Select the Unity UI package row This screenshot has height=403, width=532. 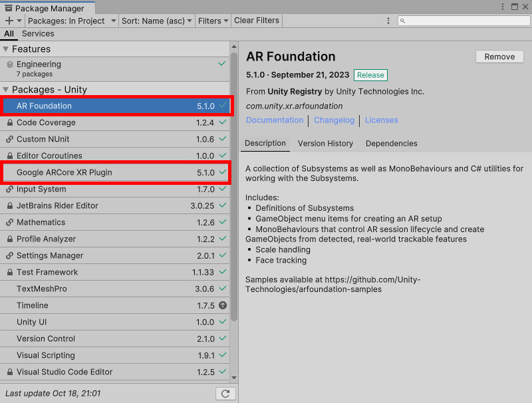[x=114, y=322]
